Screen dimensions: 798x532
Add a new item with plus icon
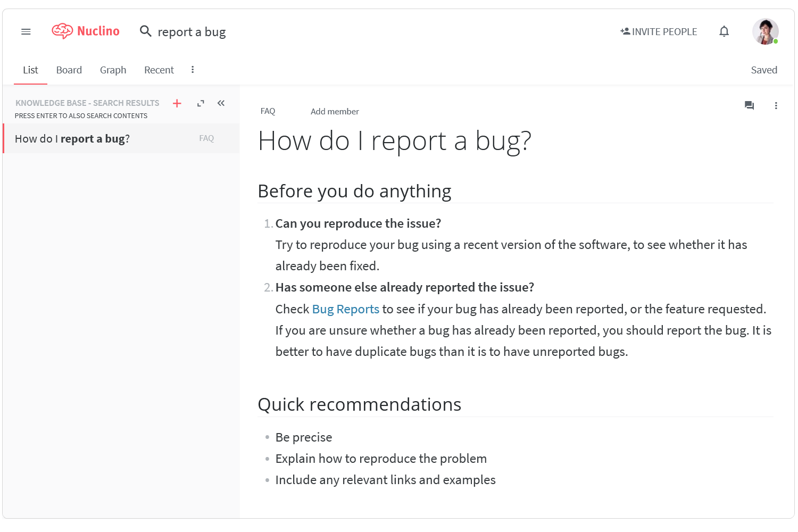[x=177, y=103]
